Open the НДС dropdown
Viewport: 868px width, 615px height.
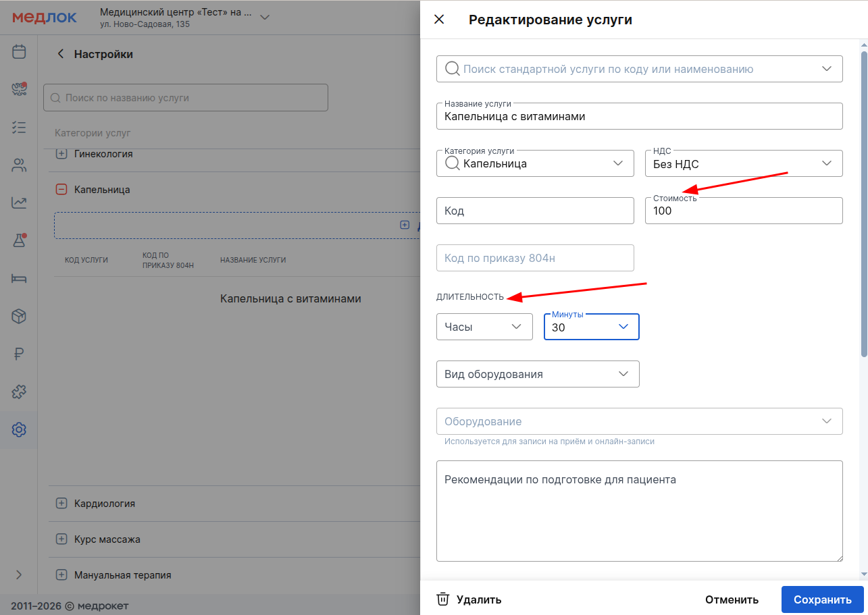[x=743, y=163]
